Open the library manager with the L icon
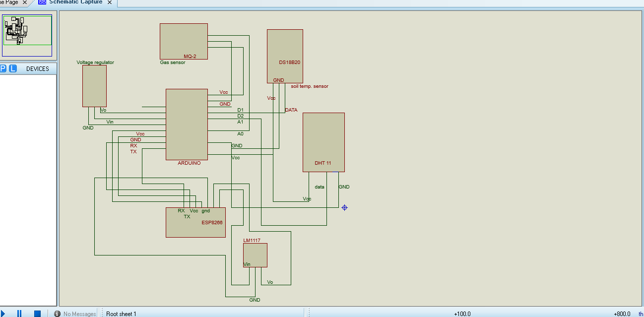644x317 pixels. click(13, 68)
